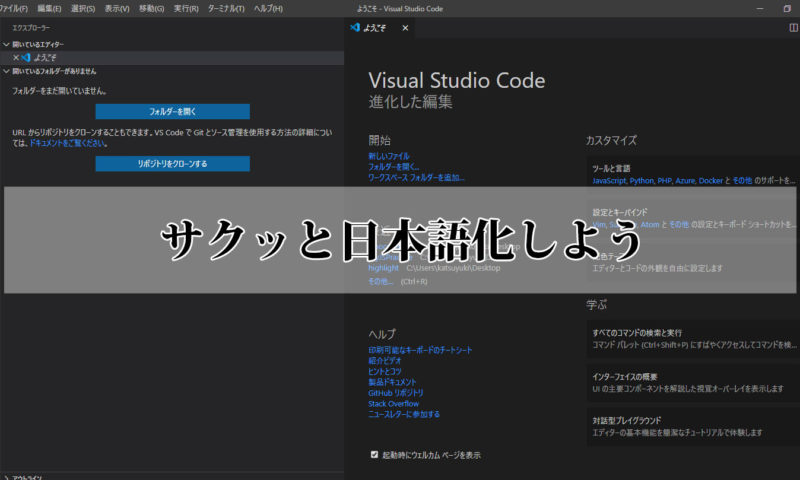Open the 選択(S) menu
Screen dimensions: 800x480
[83, 9]
